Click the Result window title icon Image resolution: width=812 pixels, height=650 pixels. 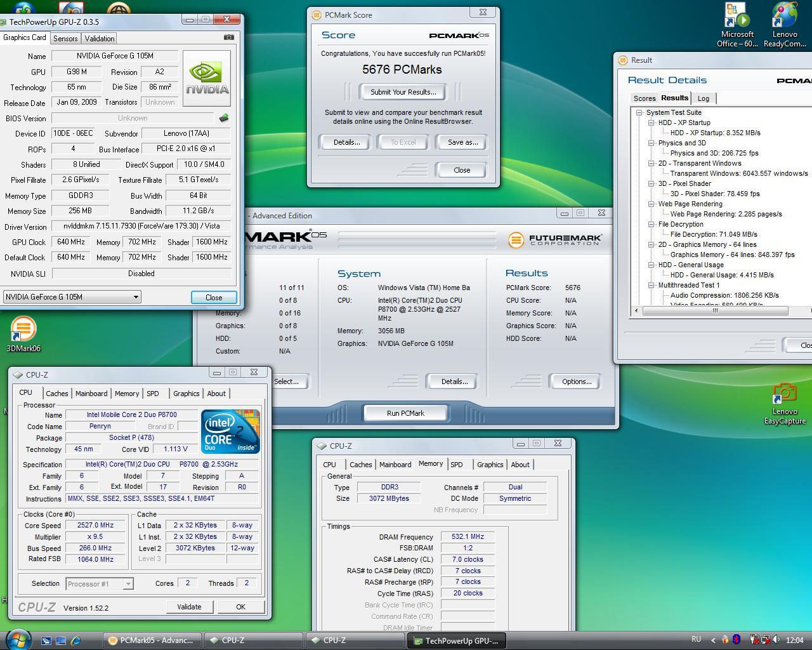[623, 60]
